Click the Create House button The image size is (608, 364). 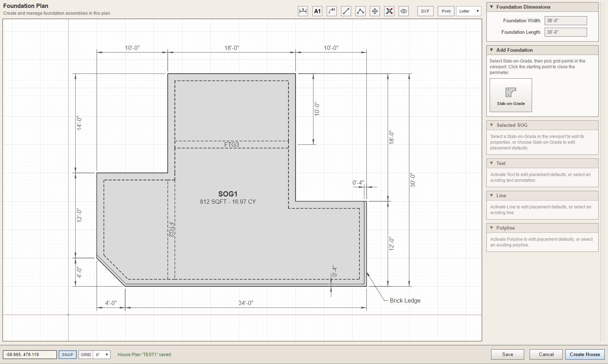(x=585, y=354)
